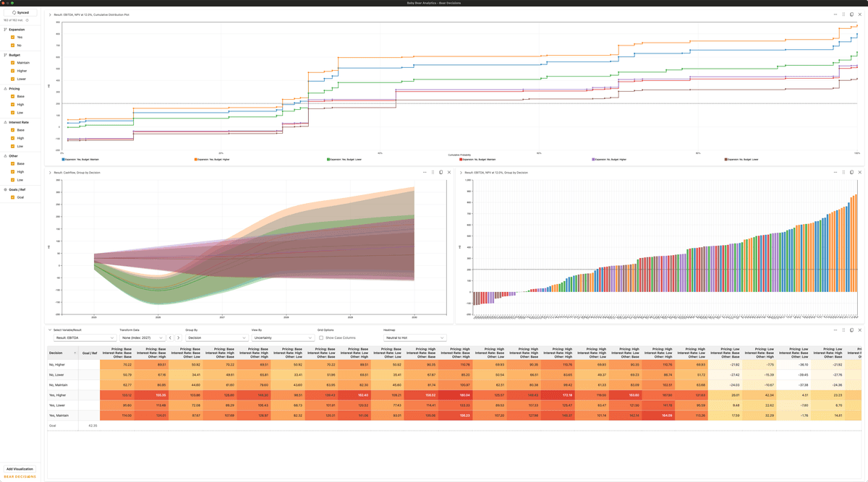Click the drag-handle icon on the EBITDA bar chart panel
Image resolution: width=868 pixels, height=482 pixels.
click(x=845, y=172)
